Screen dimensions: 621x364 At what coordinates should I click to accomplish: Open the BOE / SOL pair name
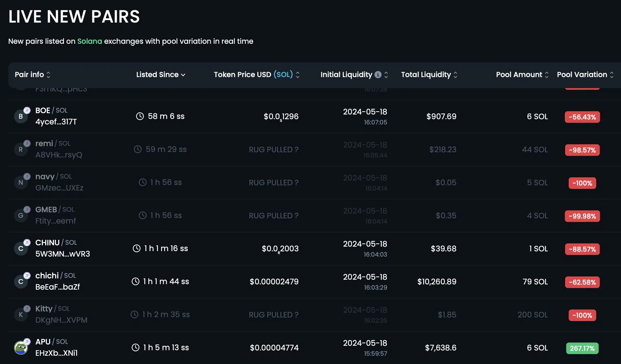pyautogui.click(x=52, y=110)
